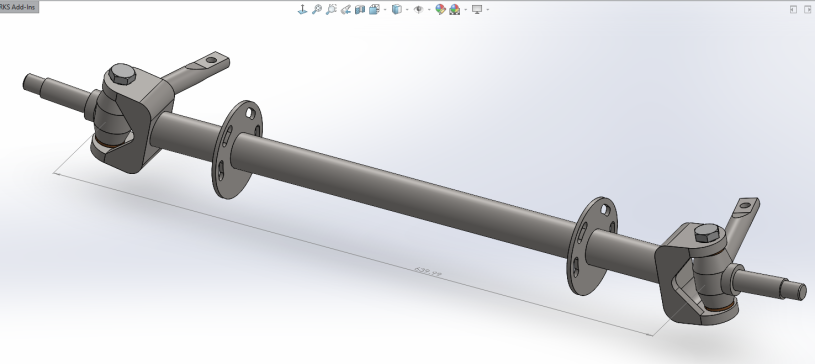Expand the right panel with arrow icon
Viewport: 815px width, 364px height.
808,9
